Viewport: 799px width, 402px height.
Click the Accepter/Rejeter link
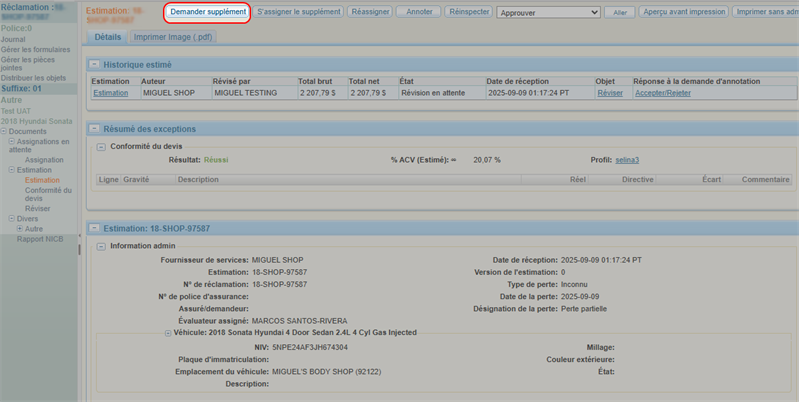pos(663,93)
